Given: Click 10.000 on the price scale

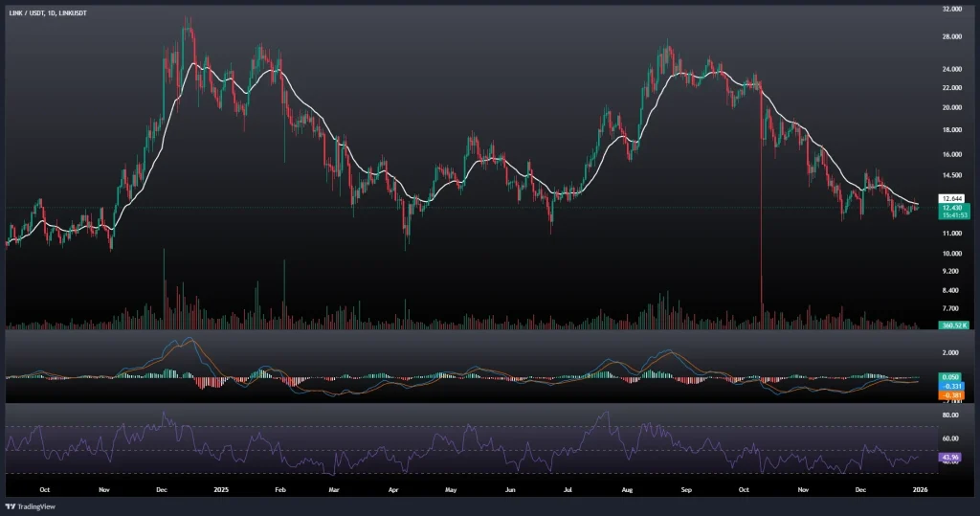Looking at the screenshot, I should tap(951, 254).
